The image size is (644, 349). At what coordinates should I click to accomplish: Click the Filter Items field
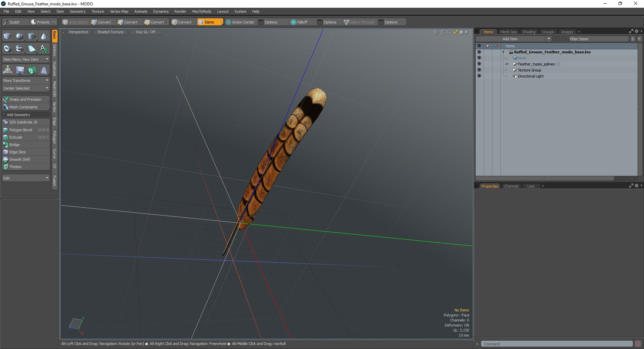pos(598,39)
